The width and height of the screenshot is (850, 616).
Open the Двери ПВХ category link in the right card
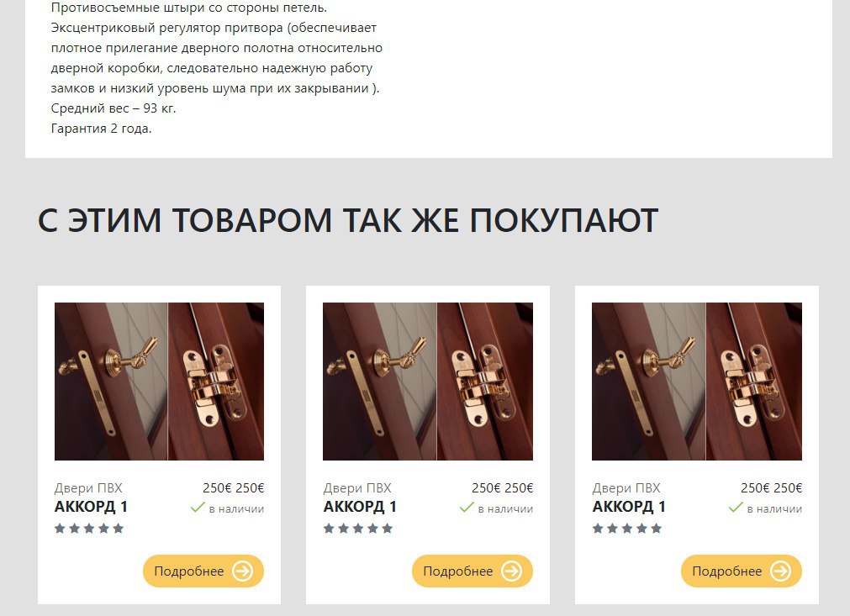[626, 488]
